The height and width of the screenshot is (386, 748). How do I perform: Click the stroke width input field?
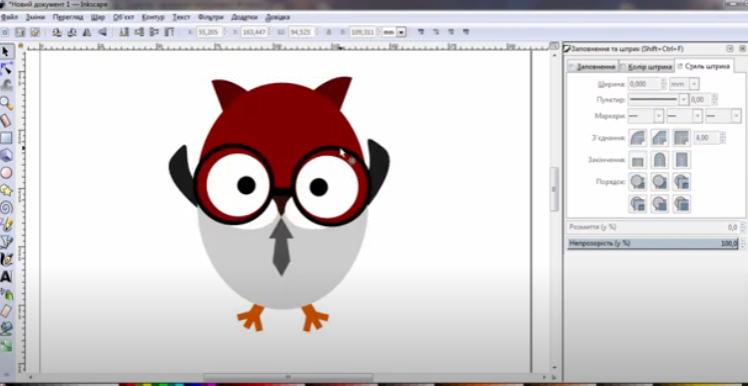pos(644,84)
